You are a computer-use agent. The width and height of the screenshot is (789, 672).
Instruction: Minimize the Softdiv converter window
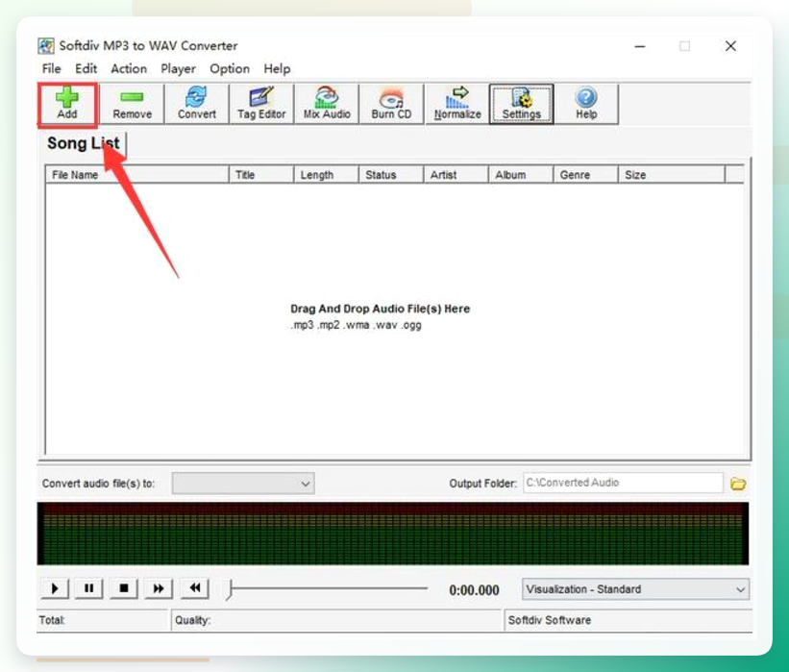tap(640, 46)
